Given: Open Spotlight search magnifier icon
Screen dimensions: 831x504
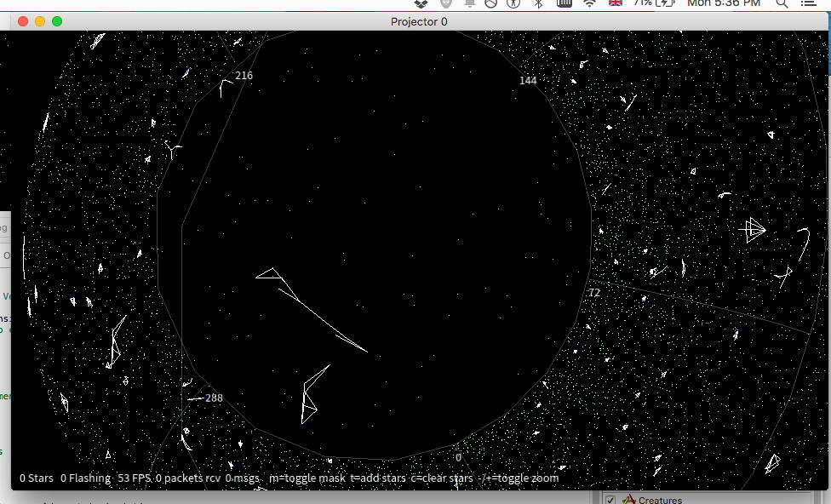Looking at the screenshot, I should pyautogui.click(x=782, y=3).
